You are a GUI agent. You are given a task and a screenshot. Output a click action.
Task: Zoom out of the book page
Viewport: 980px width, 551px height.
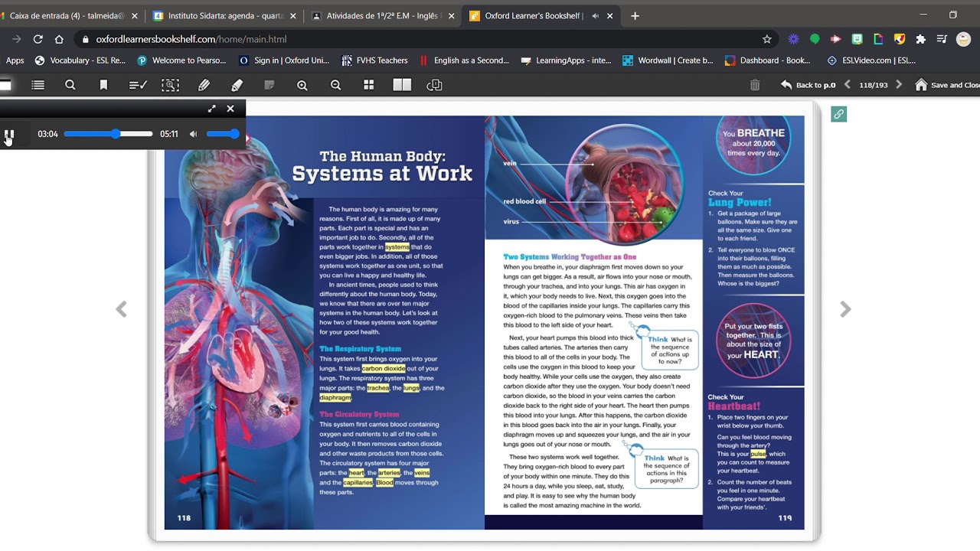point(335,85)
